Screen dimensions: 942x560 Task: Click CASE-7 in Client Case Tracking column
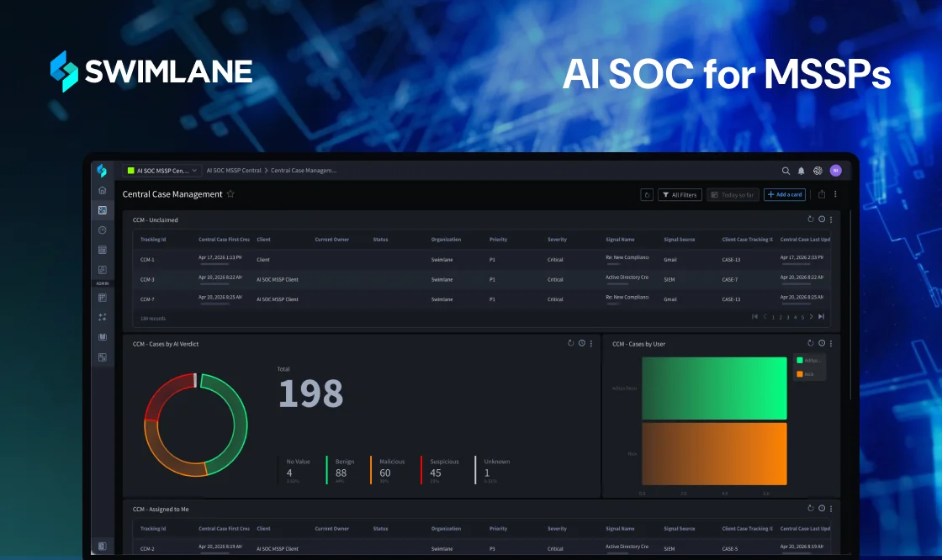tap(730, 279)
